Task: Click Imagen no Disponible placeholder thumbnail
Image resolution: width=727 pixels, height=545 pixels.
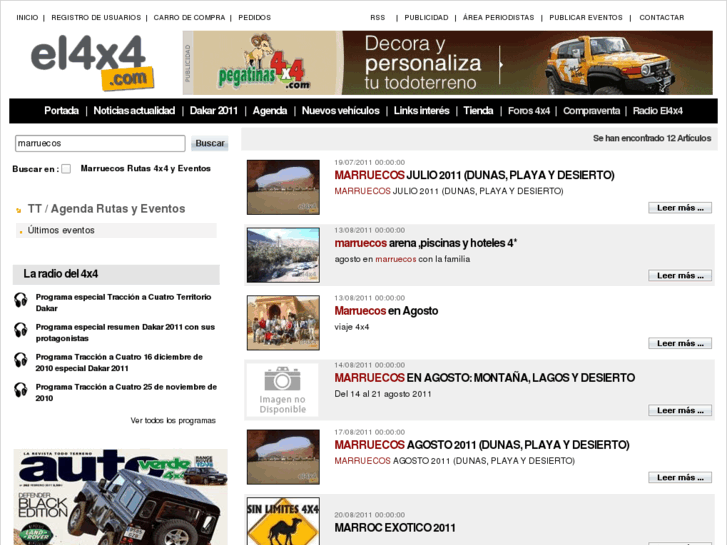Action: [282, 390]
